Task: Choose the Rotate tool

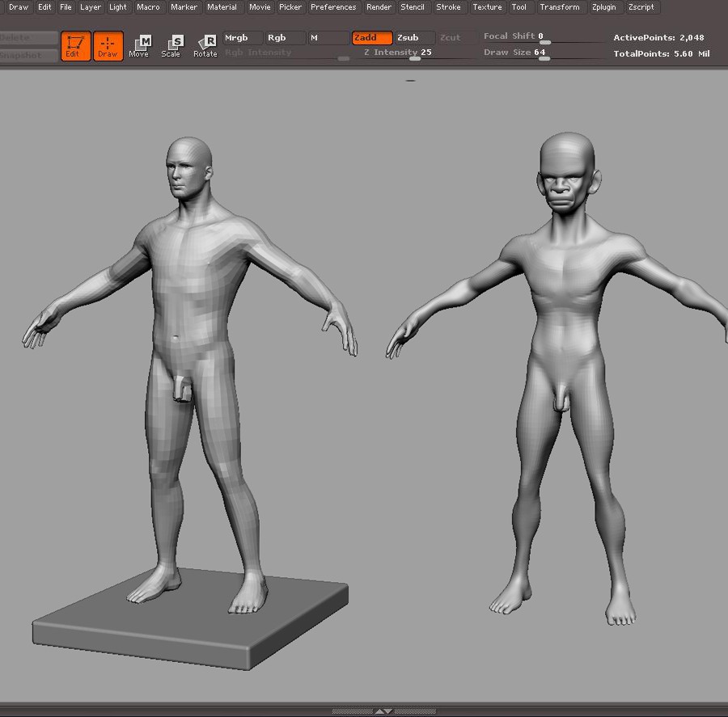Action: tap(205, 46)
